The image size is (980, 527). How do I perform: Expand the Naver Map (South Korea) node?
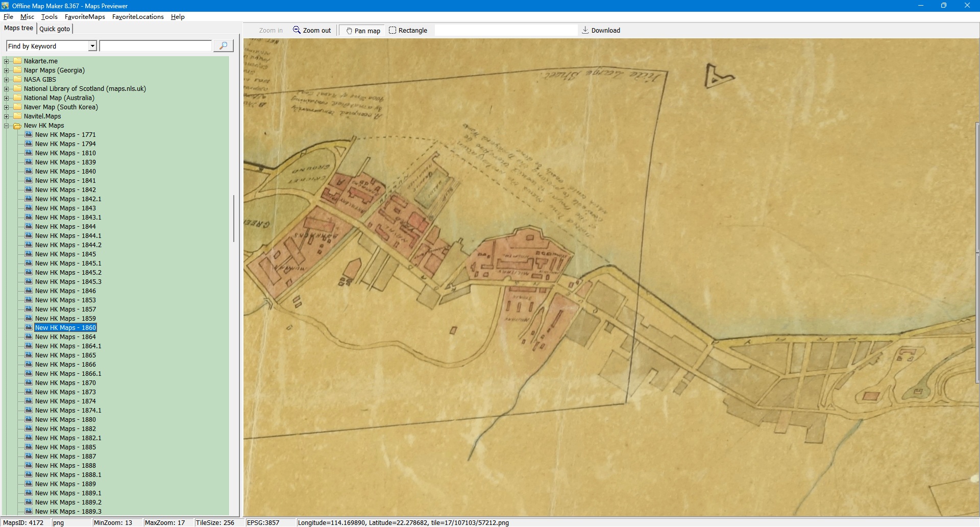click(7, 107)
